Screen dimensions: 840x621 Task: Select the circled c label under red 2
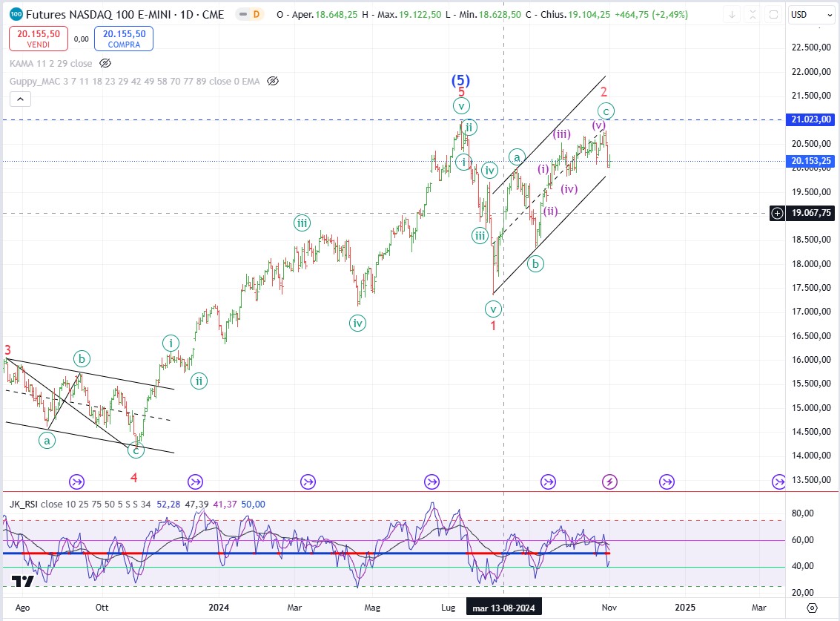[x=606, y=111]
